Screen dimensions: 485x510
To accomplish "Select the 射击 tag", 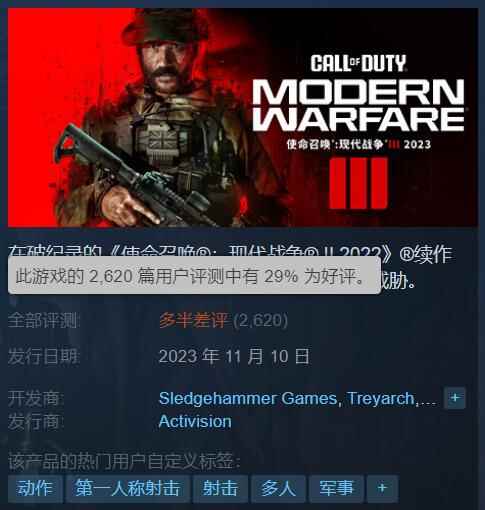I will click(x=220, y=488).
